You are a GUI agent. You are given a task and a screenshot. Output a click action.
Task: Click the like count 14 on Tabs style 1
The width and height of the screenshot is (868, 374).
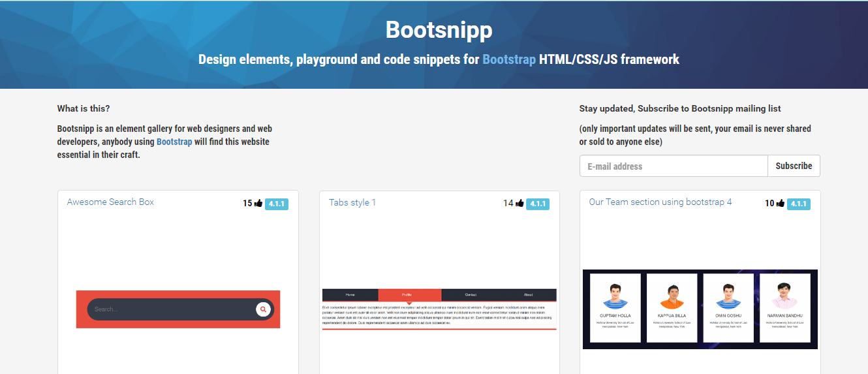coord(508,204)
